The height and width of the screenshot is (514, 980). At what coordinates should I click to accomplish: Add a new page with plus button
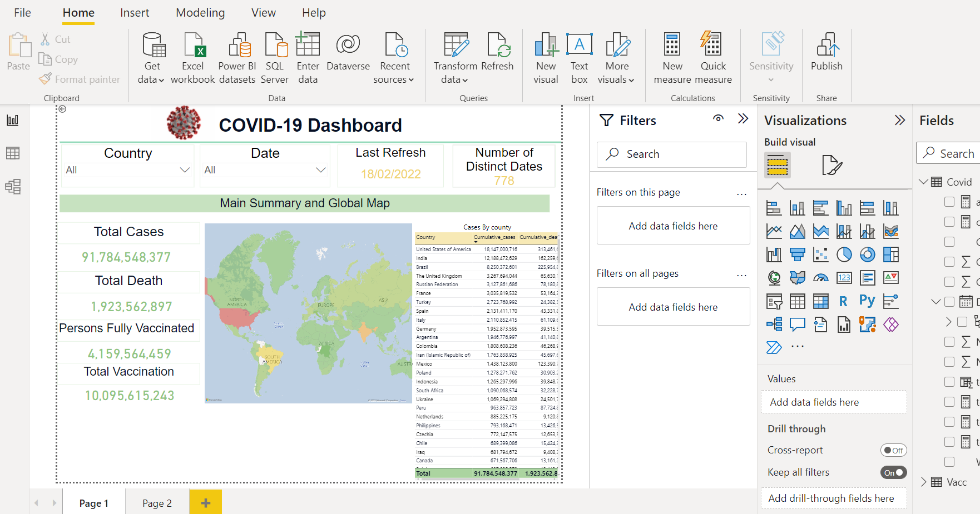(206, 502)
